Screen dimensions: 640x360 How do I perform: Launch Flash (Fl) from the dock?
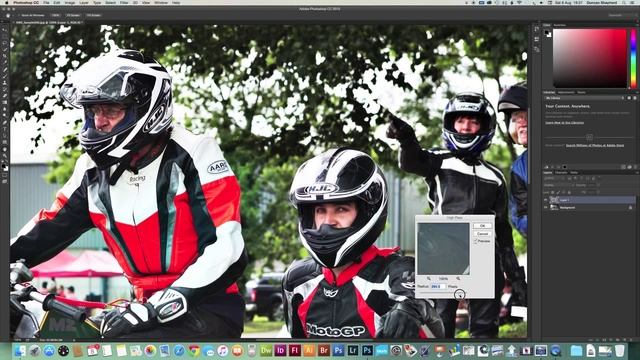tap(295, 350)
